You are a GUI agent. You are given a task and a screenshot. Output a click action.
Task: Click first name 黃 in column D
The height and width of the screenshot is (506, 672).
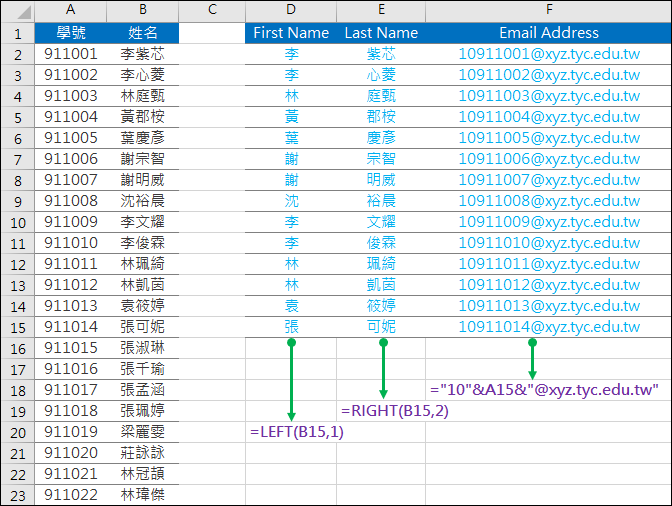(x=291, y=117)
